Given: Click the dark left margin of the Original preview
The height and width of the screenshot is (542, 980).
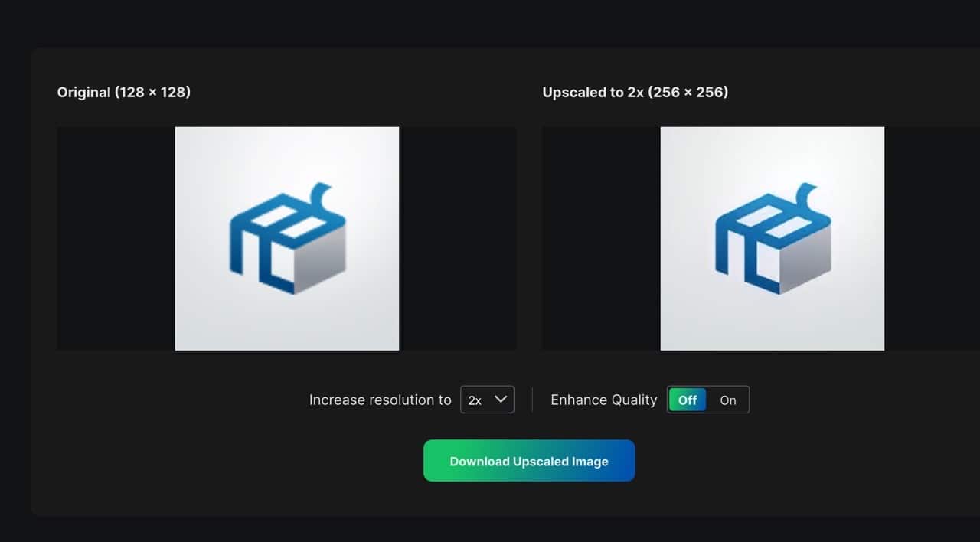Looking at the screenshot, I should click(116, 238).
